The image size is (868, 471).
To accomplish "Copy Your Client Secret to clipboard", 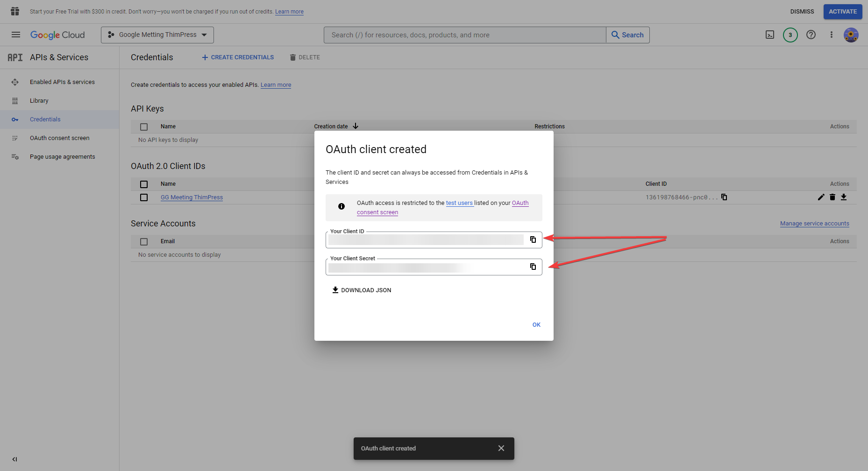I will [533, 267].
